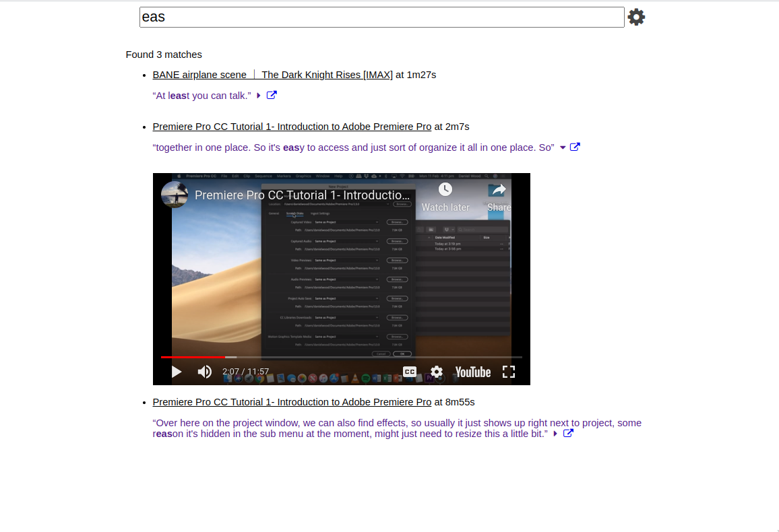Mute the embedded video volume
The width and height of the screenshot is (779, 532).
(x=204, y=372)
